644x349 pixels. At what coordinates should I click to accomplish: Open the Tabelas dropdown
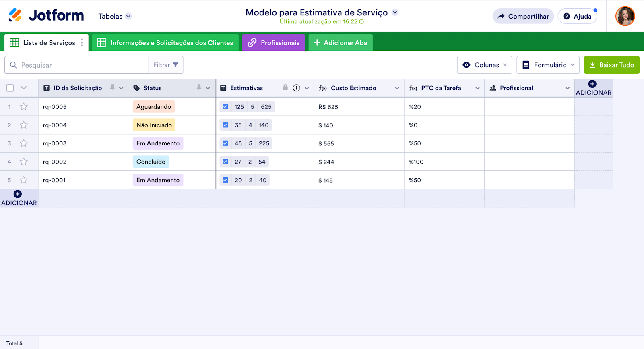(115, 16)
